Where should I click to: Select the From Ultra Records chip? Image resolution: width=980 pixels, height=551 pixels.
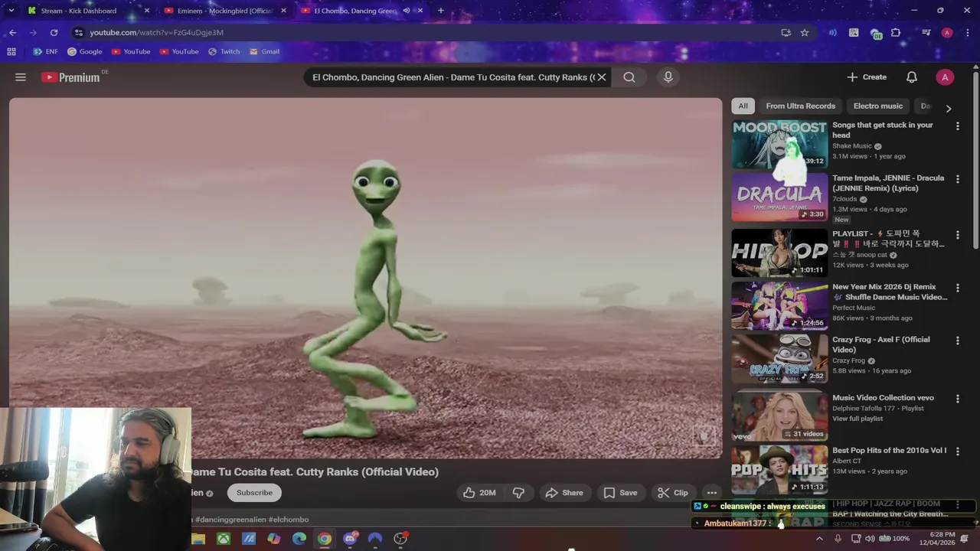pyautogui.click(x=801, y=106)
